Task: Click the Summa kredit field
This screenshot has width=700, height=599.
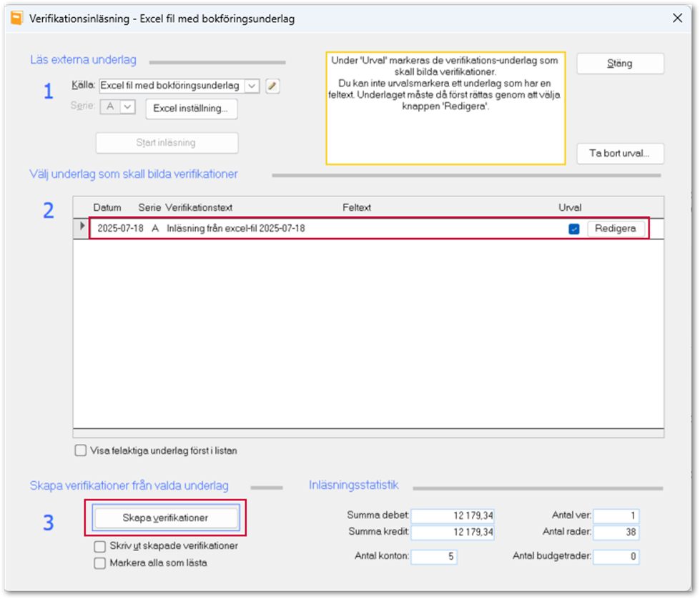Action: pos(452,532)
